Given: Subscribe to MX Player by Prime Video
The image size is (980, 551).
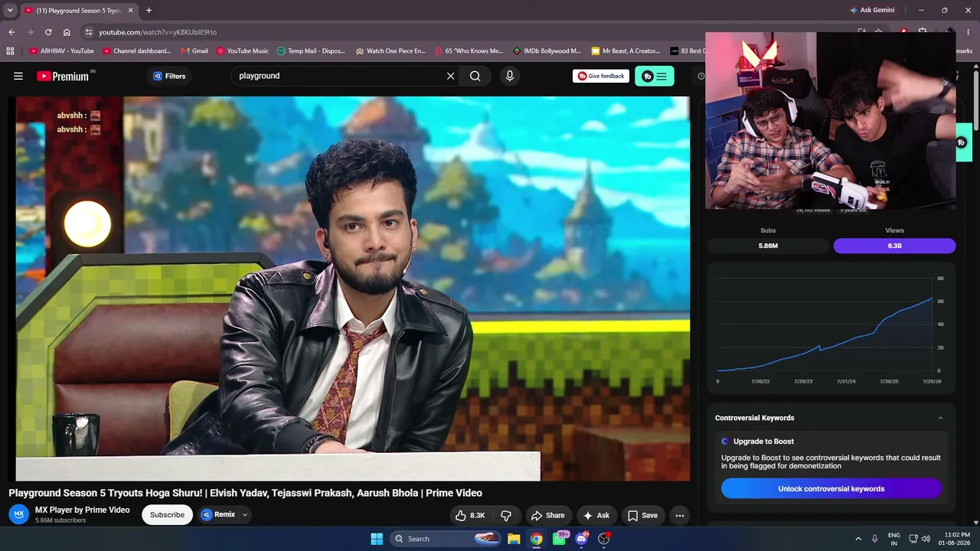Looking at the screenshot, I should pos(167,515).
